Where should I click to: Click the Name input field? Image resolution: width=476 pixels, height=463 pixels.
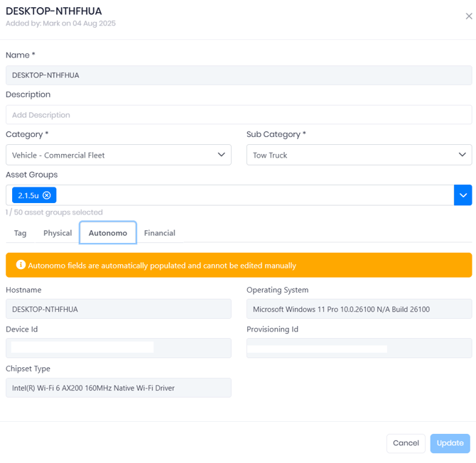coord(239,75)
